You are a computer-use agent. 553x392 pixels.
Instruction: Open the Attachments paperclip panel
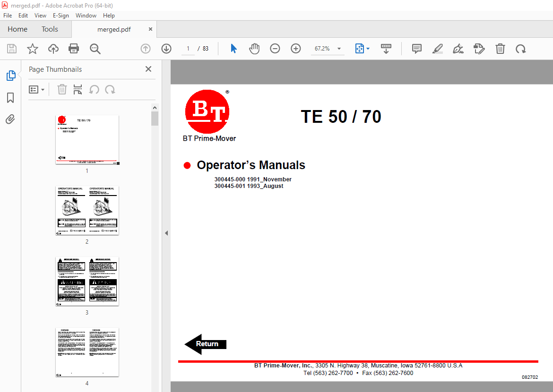[10, 119]
